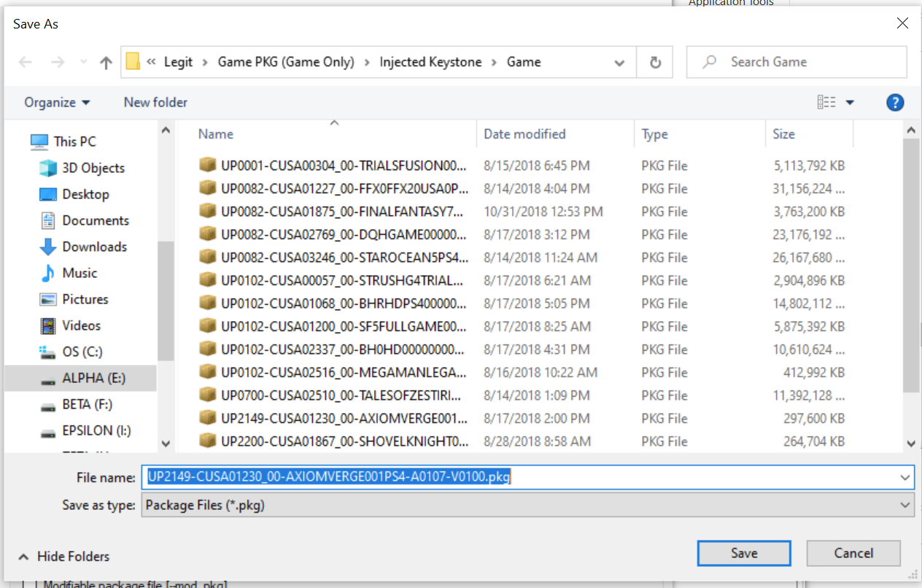
Task: Change your view icon button
Action: pyautogui.click(x=826, y=103)
